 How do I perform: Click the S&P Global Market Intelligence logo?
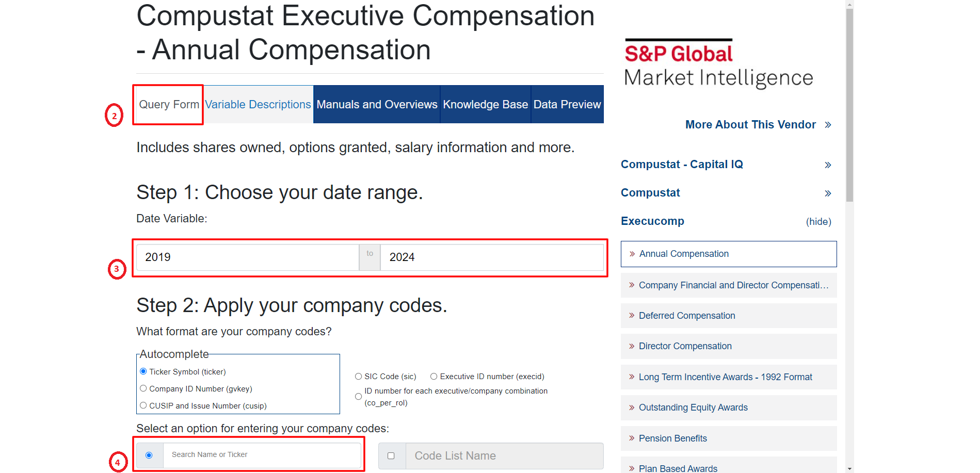[x=718, y=63]
